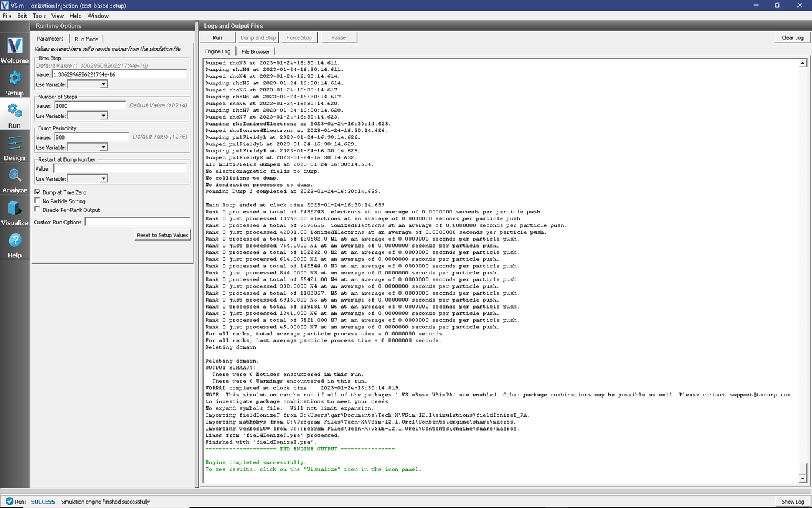The image size is (812, 508).
Task: Click the 'Logs and Output Files' header
Action: 233,26
